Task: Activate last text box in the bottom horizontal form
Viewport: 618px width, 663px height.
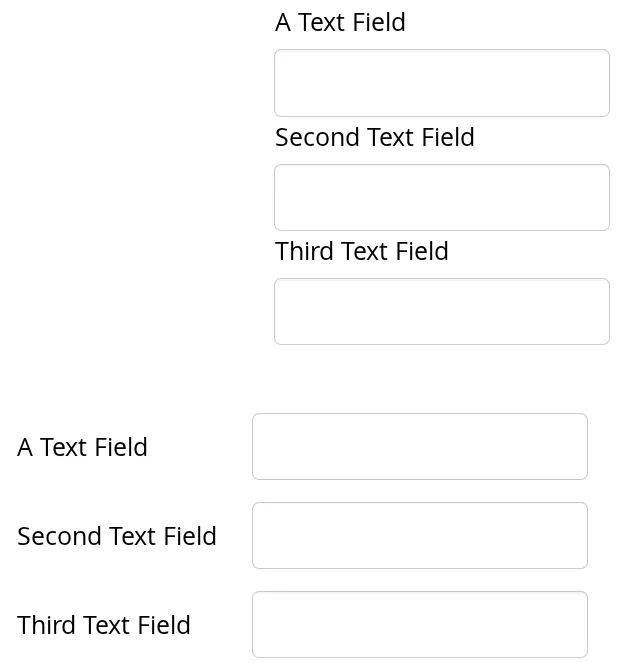Action: (x=419, y=625)
